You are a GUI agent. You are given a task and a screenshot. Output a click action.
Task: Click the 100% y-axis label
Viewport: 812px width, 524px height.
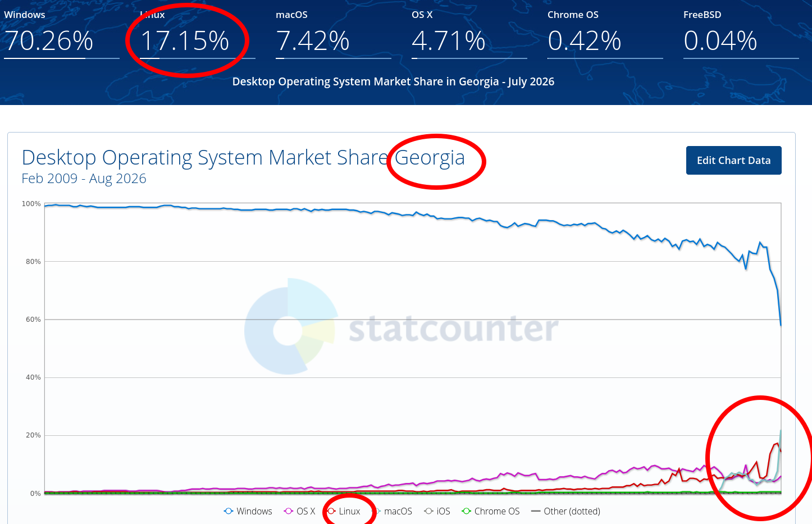click(x=31, y=204)
